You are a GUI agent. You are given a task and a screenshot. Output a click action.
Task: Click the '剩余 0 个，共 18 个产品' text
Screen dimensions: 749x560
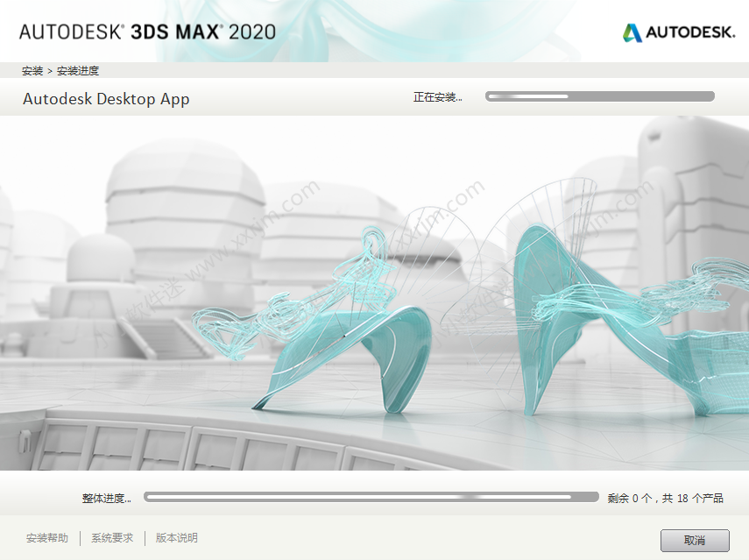click(666, 499)
